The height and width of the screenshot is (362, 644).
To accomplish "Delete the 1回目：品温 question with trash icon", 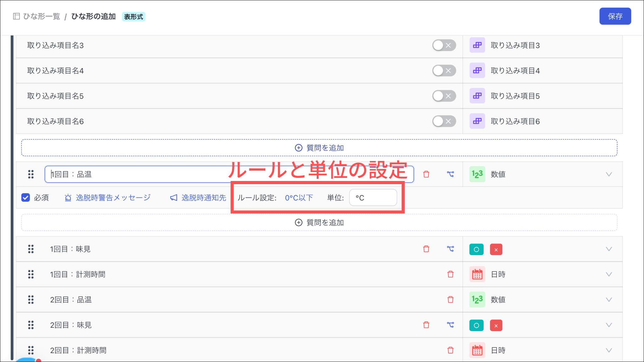I will tap(426, 174).
